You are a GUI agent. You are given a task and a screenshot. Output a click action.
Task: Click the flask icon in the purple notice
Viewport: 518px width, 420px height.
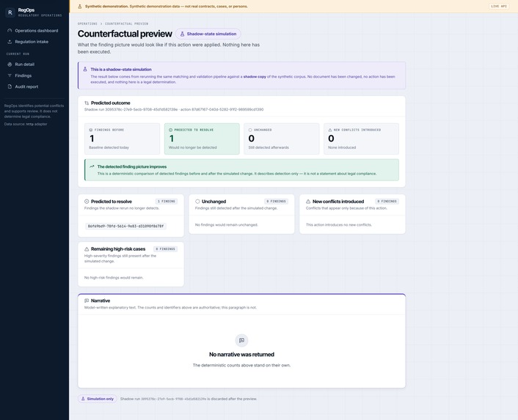click(85, 70)
